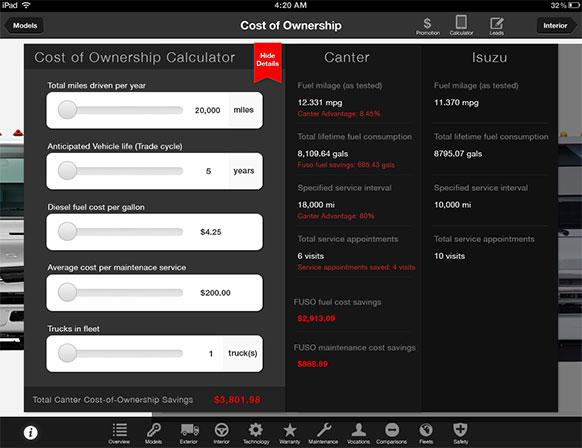Image resolution: width=582 pixels, height=448 pixels.
Task: Switch to the Comparisons tab
Action: pos(392,434)
